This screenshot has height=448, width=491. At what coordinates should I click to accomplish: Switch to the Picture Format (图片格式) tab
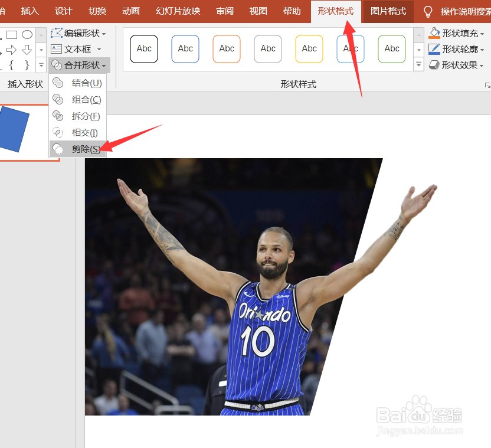(x=388, y=11)
